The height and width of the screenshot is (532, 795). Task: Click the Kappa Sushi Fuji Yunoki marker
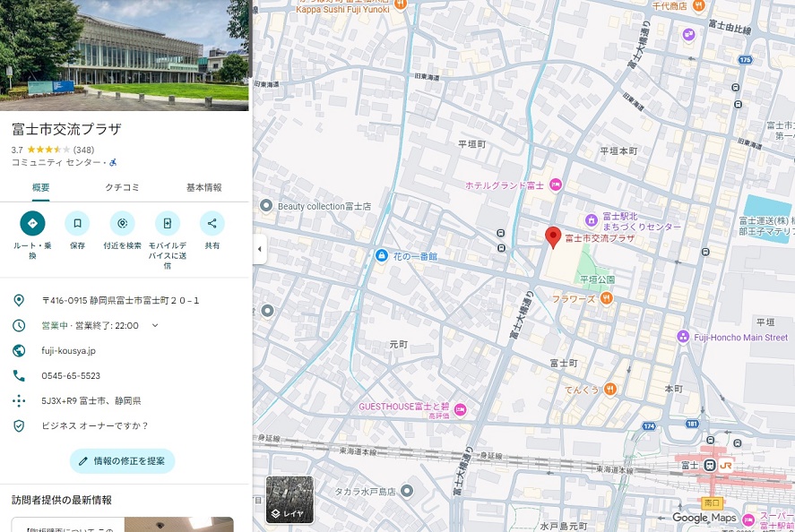point(401,4)
